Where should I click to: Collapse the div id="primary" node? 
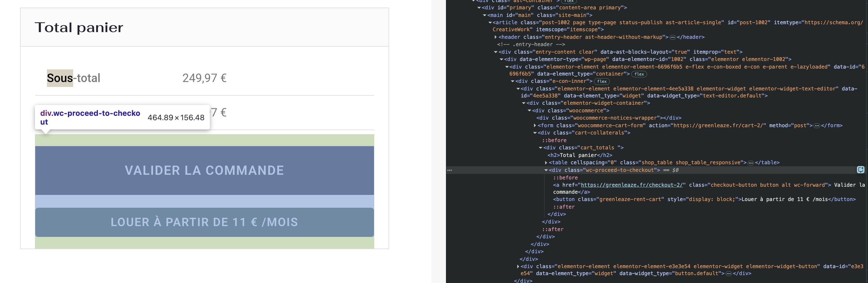(479, 8)
